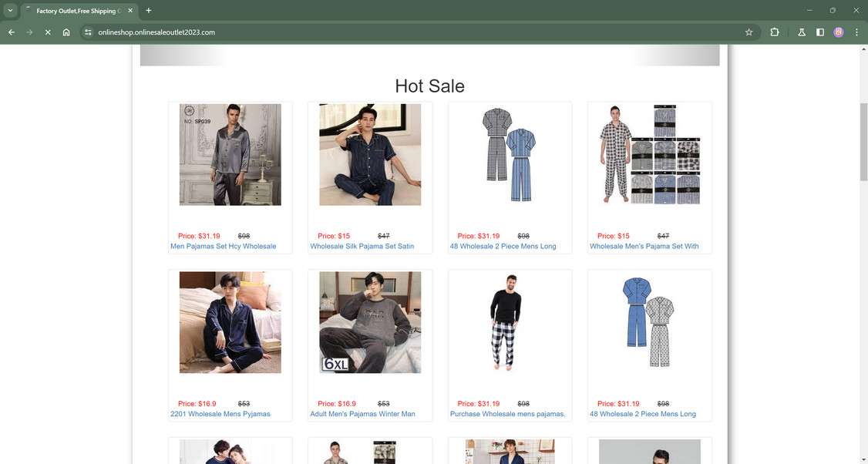Image resolution: width=868 pixels, height=464 pixels.
Task: Click the navy velvet pajamas bedroom photo
Action: 230,322
